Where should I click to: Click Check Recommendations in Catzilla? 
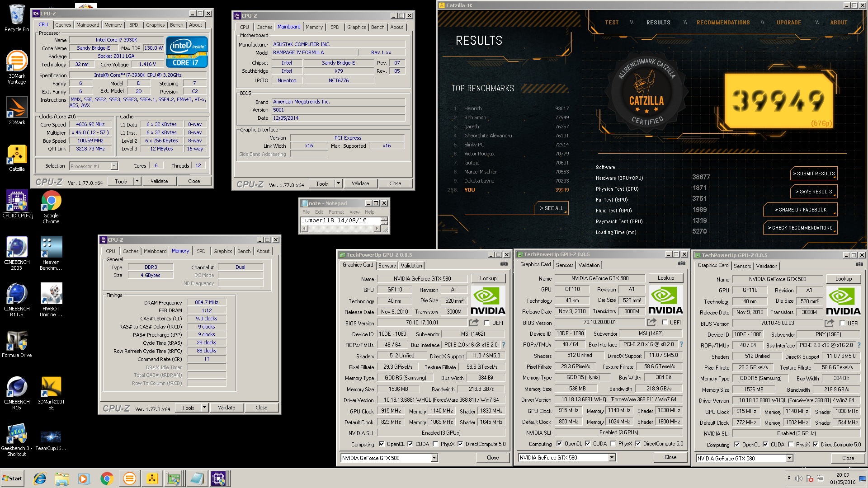coord(800,228)
